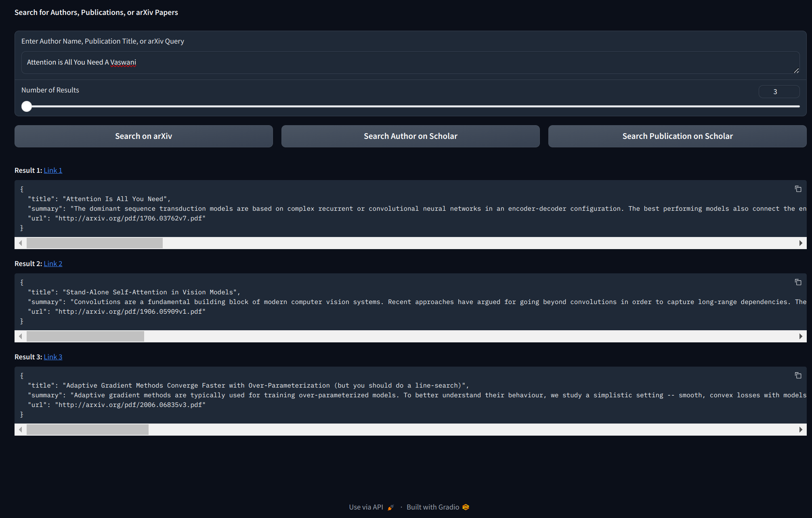Copy Result 3 JSON with copy icon
Image resolution: width=812 pixels, height=518 pixels.
point(798,375)
